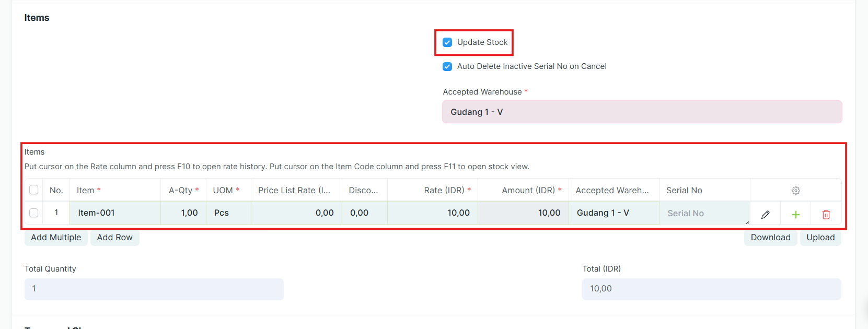Click the Serial No text field
This screenshot has width=868, height=329.
(704, 213)
